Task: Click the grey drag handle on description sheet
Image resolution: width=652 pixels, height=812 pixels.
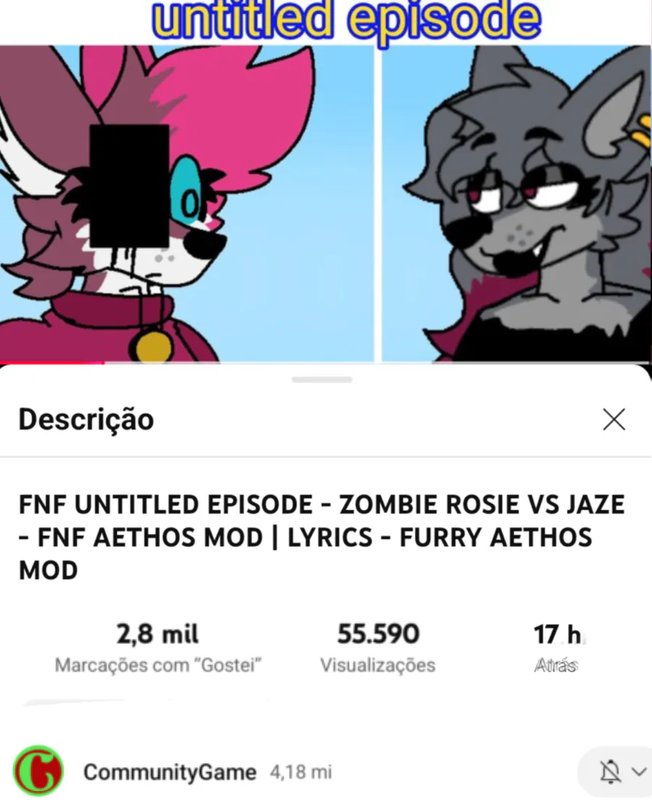Action: (322, 380)
